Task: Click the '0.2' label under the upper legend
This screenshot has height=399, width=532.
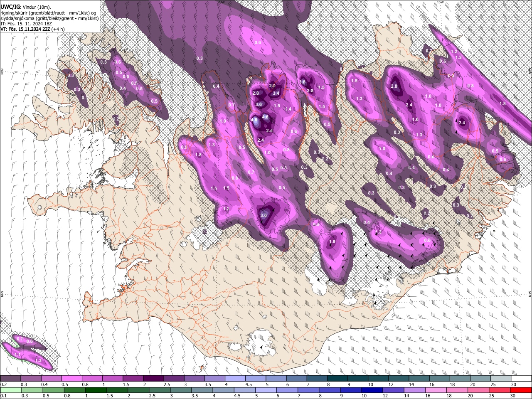Action: [x=3, y=384]
